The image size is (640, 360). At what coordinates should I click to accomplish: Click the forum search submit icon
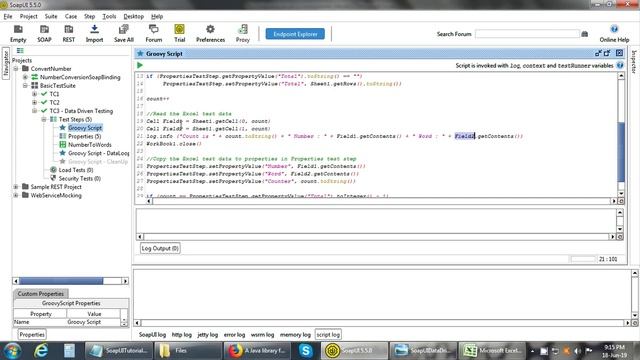(x=584, y=34)
